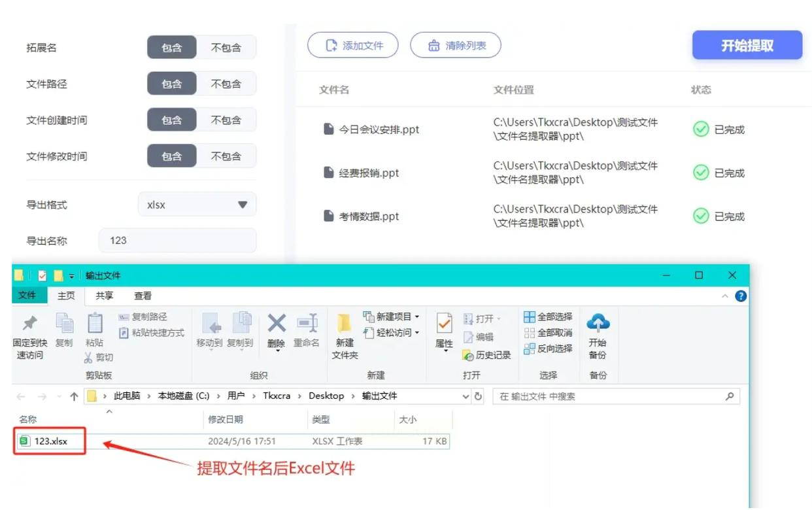The image size is (812, 510).
Task: Refresh the Explorer folder view
Action: [x=478, y=396]
